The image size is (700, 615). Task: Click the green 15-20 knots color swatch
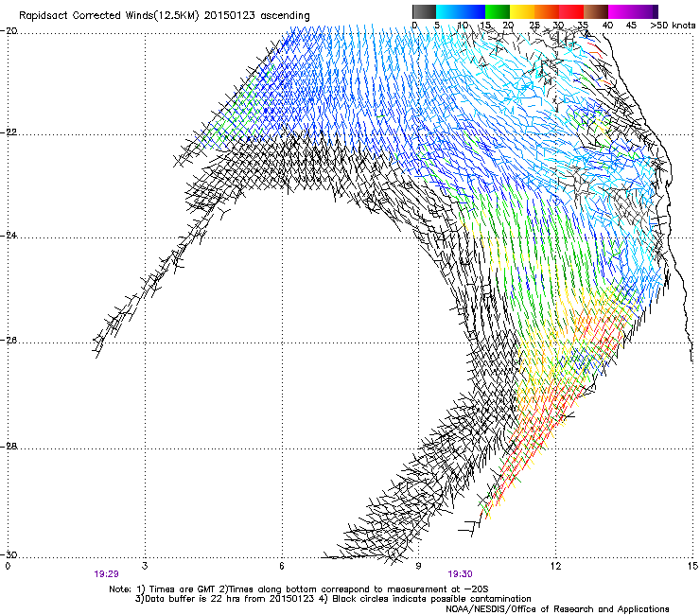(x=498, y=11)
